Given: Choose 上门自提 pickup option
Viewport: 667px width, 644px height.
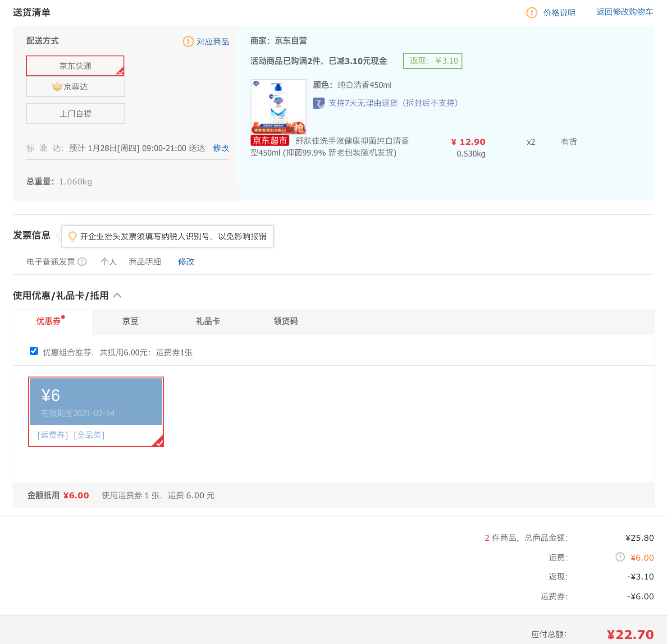Looking at the screenshot, I should (x=75, y=114).
